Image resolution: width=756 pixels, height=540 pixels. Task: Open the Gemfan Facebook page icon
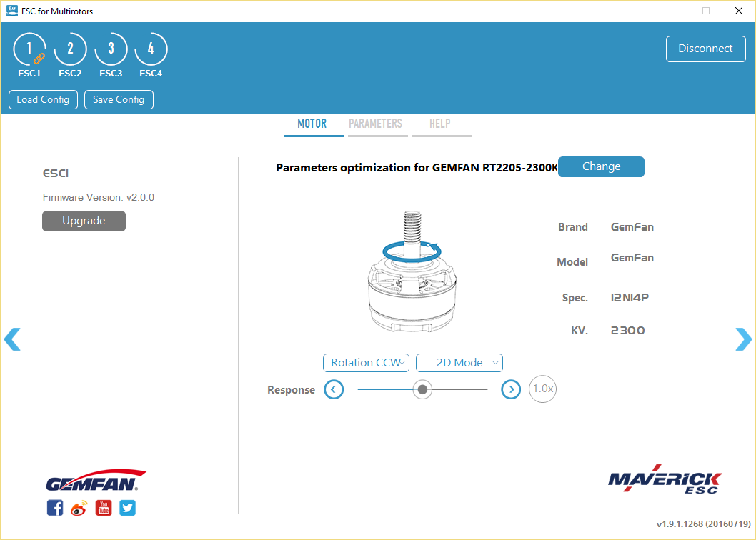pos(55,508)
